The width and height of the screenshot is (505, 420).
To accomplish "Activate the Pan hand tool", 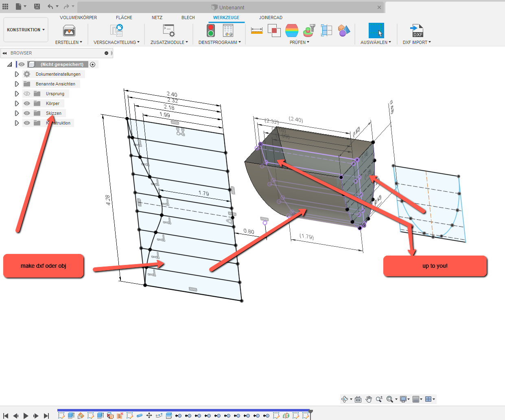I will click(x=369, y=399).
